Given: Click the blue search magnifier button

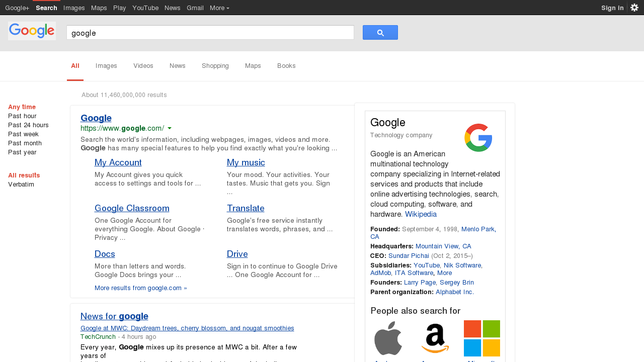Looking at the screenshot, I should pyautogui.click(x=380, y=33).
